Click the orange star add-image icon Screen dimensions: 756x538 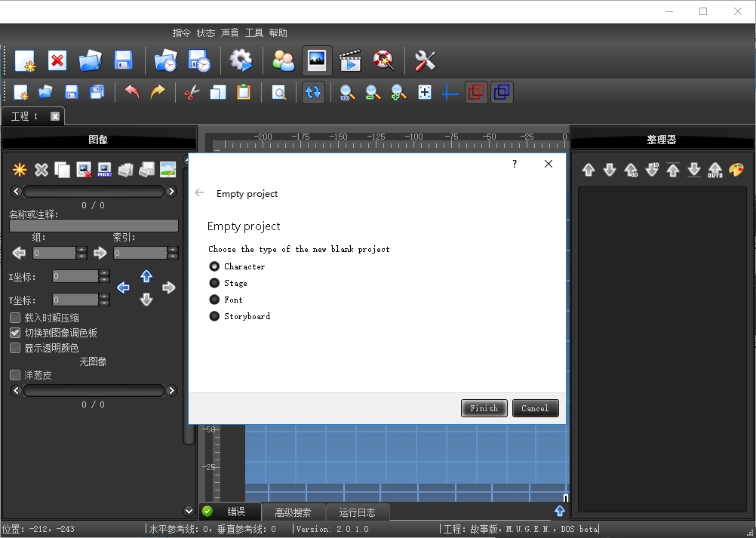[20, 170]
